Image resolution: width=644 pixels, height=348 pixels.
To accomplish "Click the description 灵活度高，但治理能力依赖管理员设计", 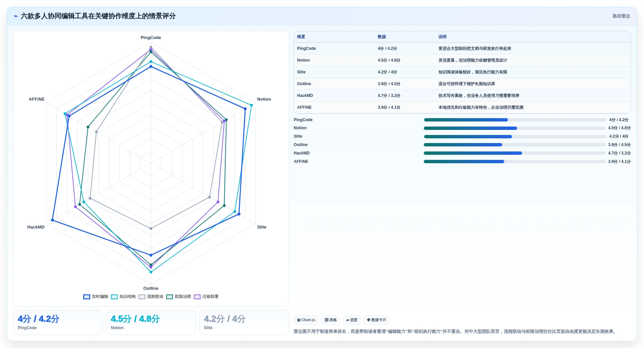I will point(473,60).
